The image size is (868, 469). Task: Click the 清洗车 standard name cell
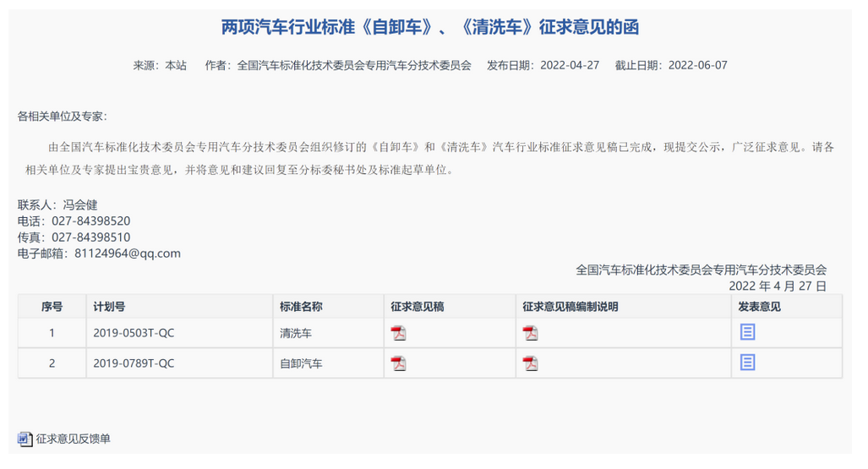click(x=296, y=333)
